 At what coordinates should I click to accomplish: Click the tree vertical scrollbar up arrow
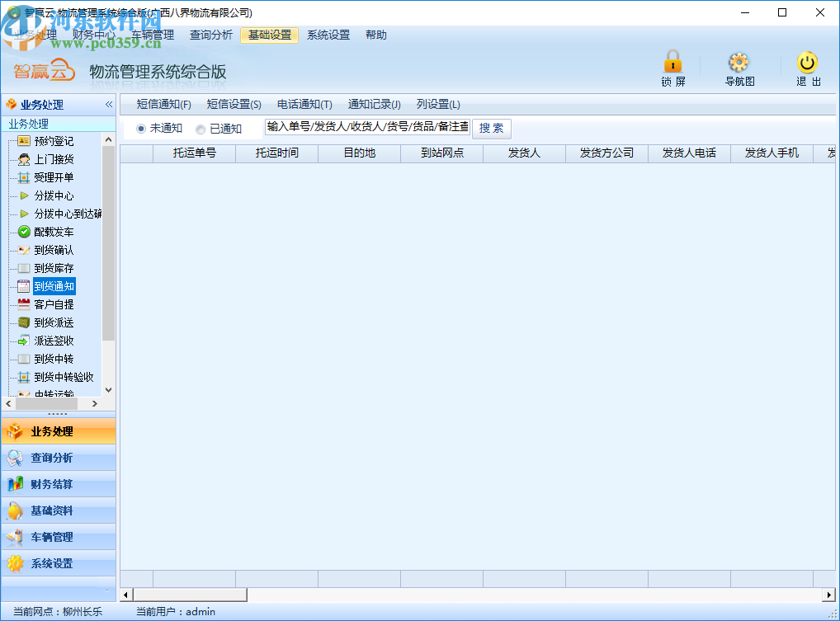click(x=108, y=139)
